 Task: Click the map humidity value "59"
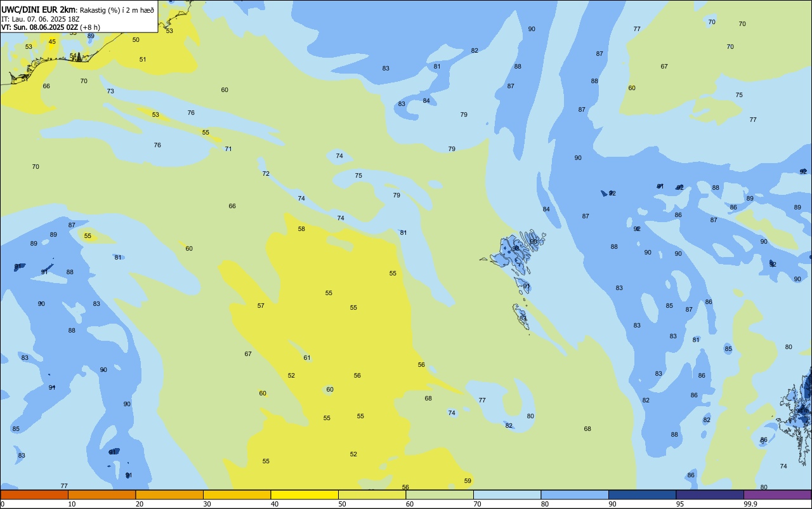468,481
